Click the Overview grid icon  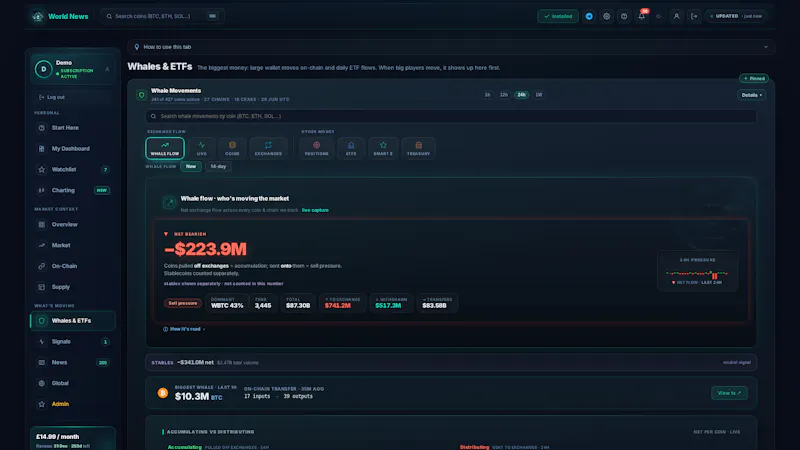42,224
